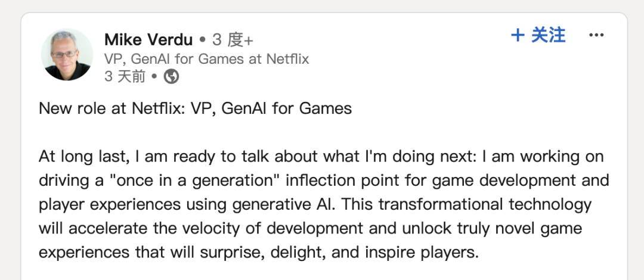This screenshot has height=280, width=644.
Task: Click post title line New role at Netflix
Action: click(195, 108)
